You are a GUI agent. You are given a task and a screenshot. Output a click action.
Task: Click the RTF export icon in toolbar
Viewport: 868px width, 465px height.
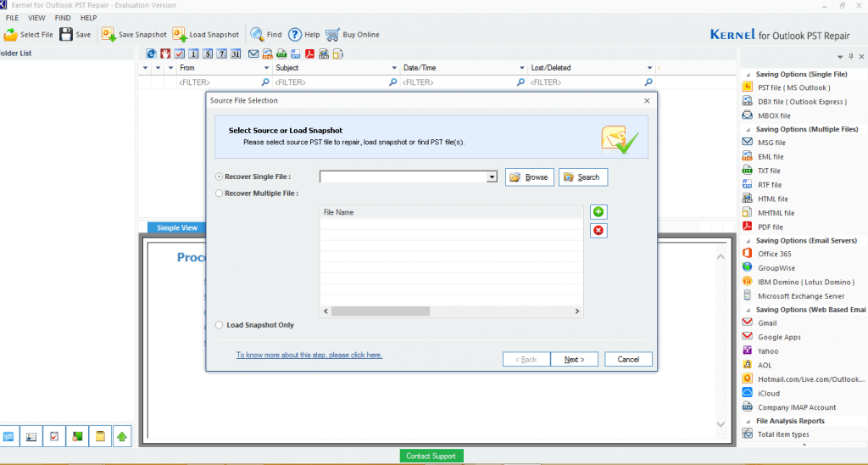tap(296, 53)
